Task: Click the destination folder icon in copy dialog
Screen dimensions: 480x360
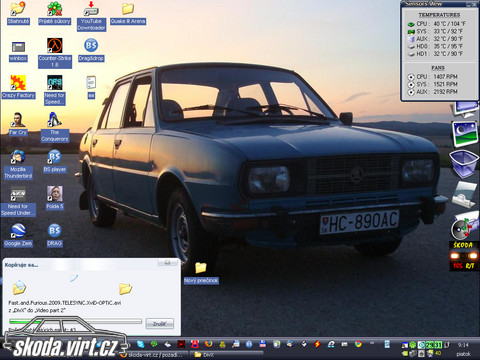Action: 125,288
